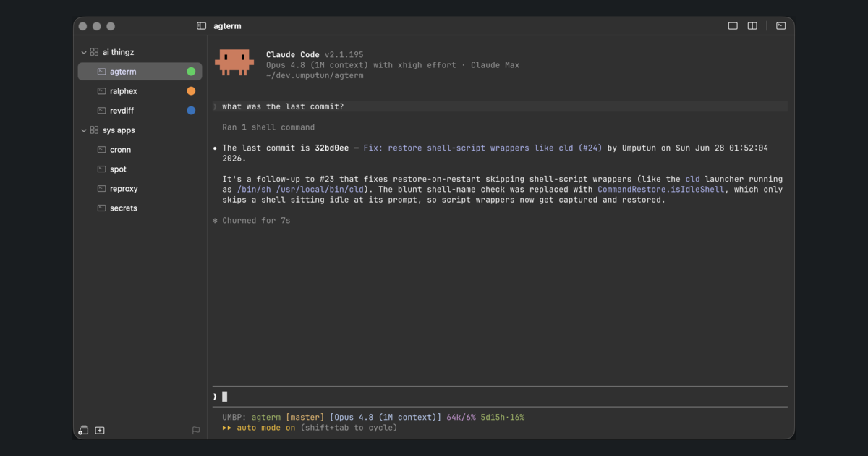868x456 pixels.
Task: Click the prompt what was the last commit?
Action: [283, 106]
